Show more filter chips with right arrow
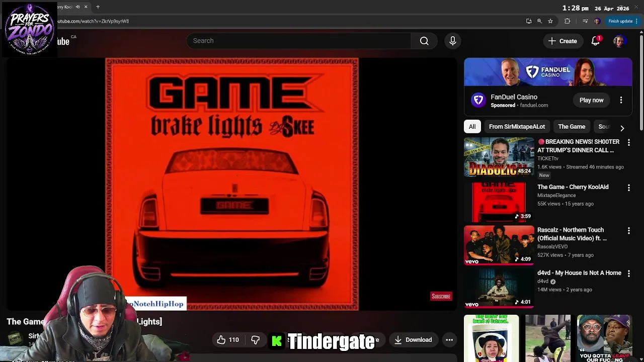Viewport: 644px width, 362px height. click(622, 128)
